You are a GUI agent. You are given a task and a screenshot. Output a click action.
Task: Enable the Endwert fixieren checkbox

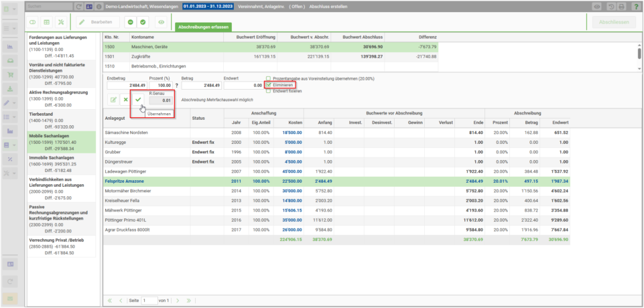point(269,91)
